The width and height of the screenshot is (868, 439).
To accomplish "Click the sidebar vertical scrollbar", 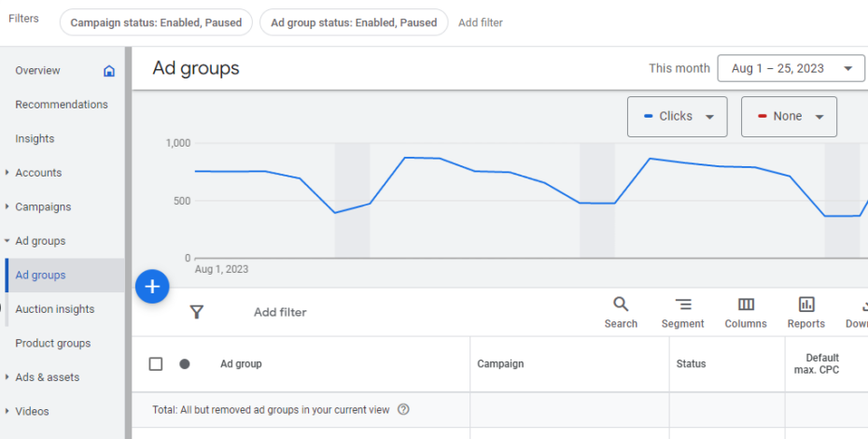I will pos(129,243).
